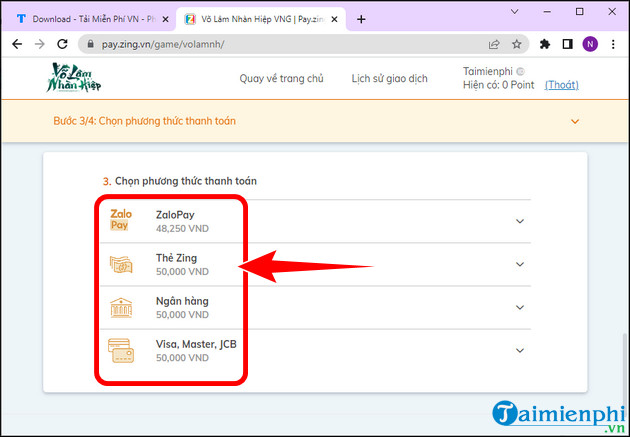Viewport: 630px width, 437px height.
Task: Click the tab search chevron in title bar
Action: [514, 12]
